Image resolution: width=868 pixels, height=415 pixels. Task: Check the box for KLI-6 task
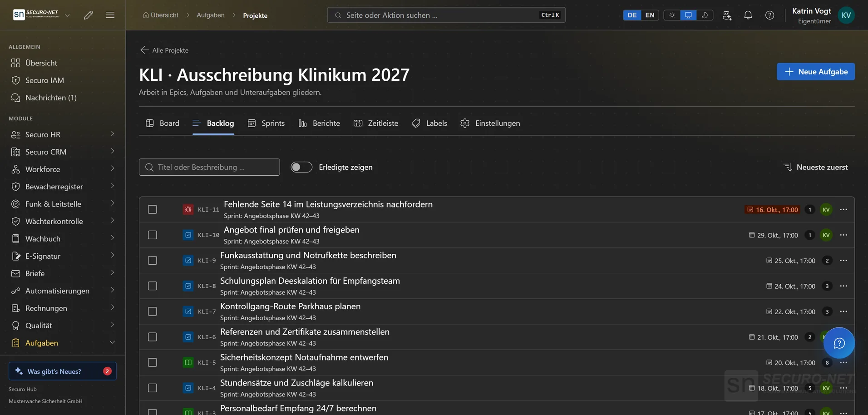(x=153, y=337)
